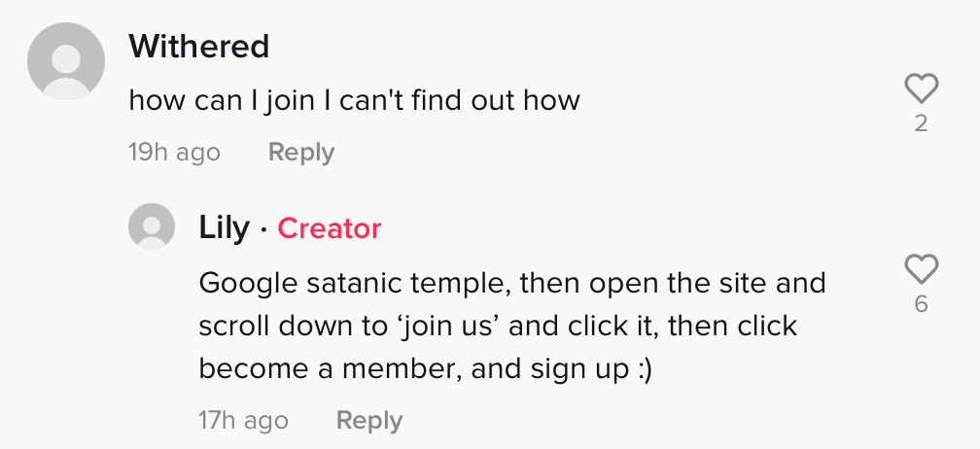The image size is (980, 449).
Task: Like Withered's comment with the heart icon
Action: tap(922, 88)
